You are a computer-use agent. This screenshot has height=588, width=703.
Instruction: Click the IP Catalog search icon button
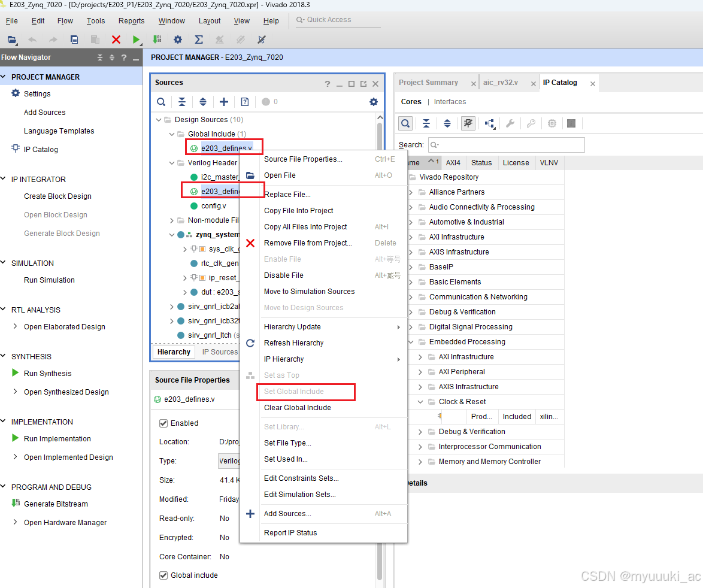tap(405, 123)
